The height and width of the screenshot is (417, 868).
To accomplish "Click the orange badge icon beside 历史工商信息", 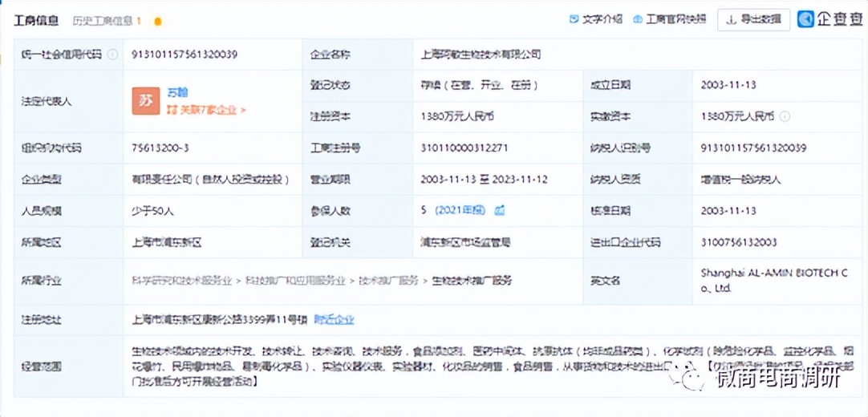I will 157,22.
